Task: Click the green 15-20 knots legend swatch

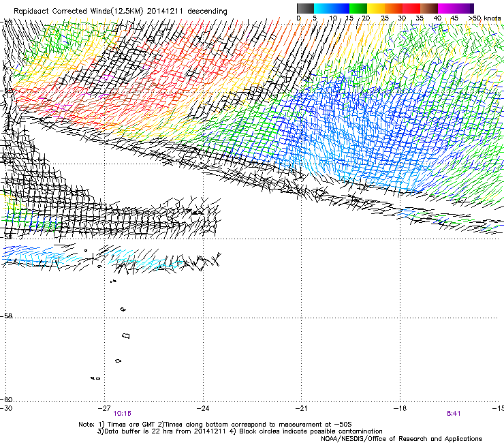Action: tap(358, 8)
